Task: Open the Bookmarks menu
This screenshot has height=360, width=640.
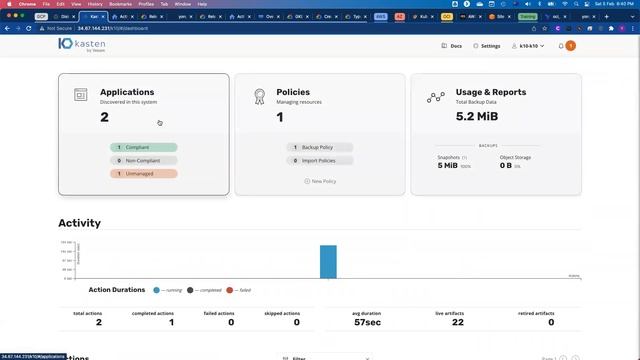Action: (120, 4)
